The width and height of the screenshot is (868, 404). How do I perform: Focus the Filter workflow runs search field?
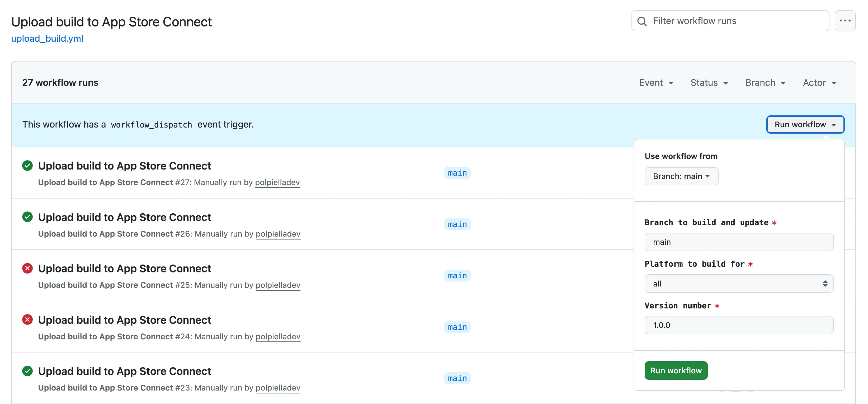tap(730, 21)
